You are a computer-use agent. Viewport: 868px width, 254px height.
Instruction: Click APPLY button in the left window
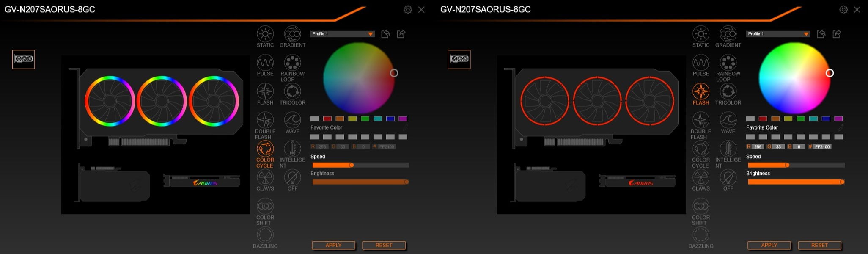333,245
